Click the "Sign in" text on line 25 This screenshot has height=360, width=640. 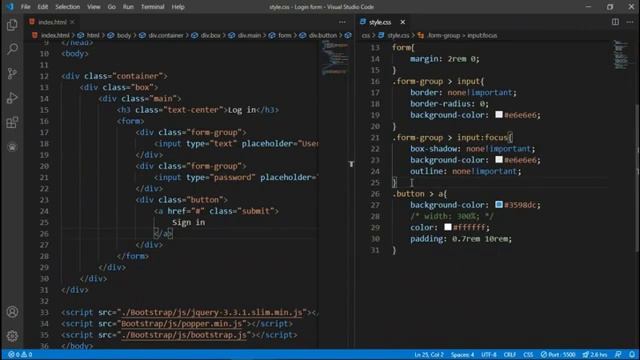(x=189, y=222)
